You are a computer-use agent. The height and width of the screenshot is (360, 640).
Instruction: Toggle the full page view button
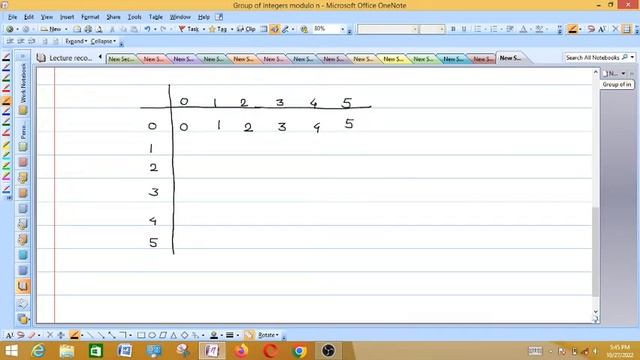click(x=264, y=29)
